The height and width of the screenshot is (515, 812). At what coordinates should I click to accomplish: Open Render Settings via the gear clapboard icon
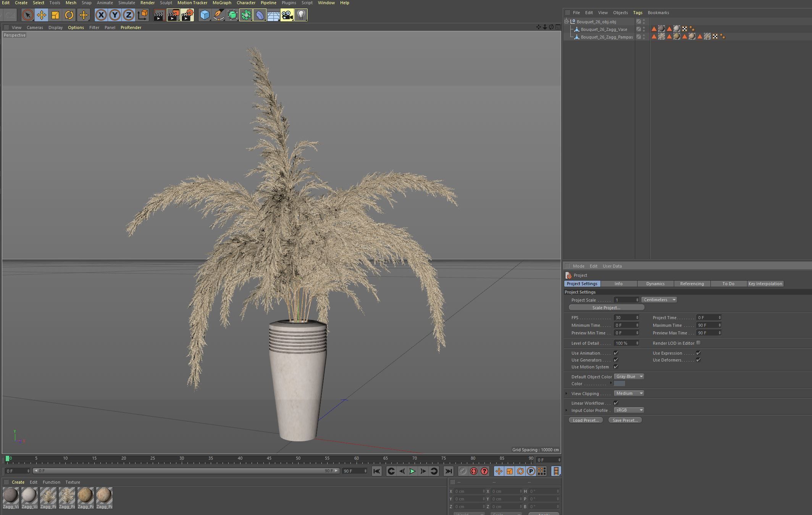click(187, 15)
